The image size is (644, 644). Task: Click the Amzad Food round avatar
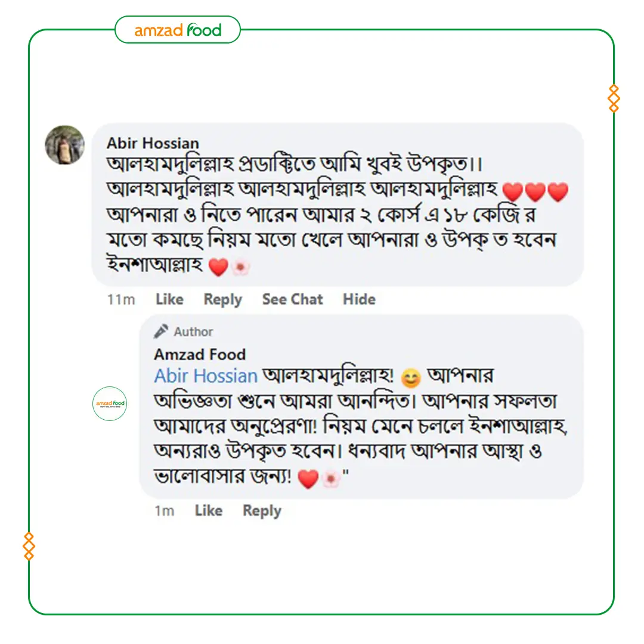(x=110, y=403)
